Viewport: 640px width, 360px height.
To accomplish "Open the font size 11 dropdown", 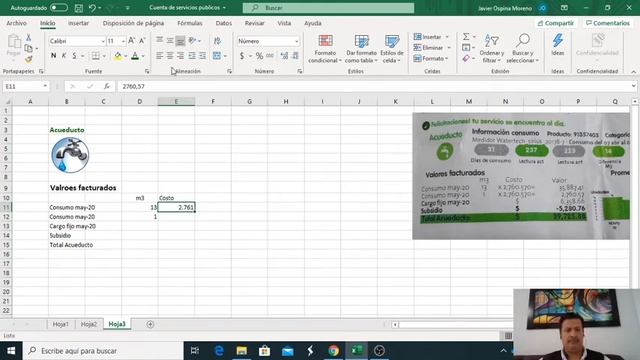I will pyautogui.click(x=123, y=41).
